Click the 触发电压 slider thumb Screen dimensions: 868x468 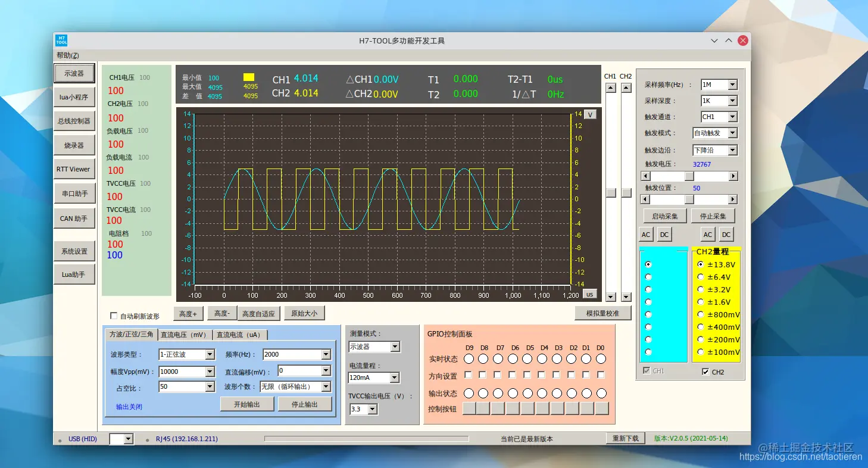pos(689,176)
